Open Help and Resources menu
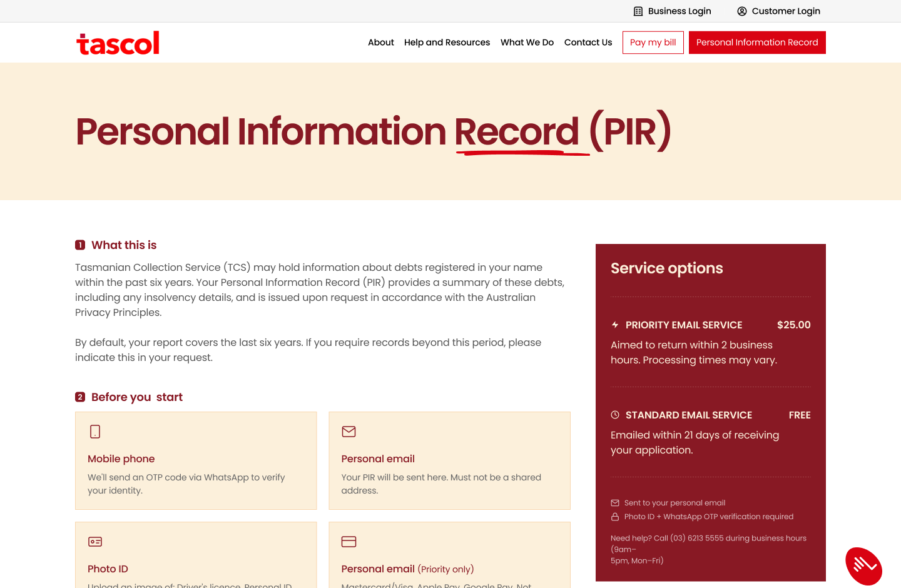Viewport: 901px width, 588px height. (x=447, y=43)
